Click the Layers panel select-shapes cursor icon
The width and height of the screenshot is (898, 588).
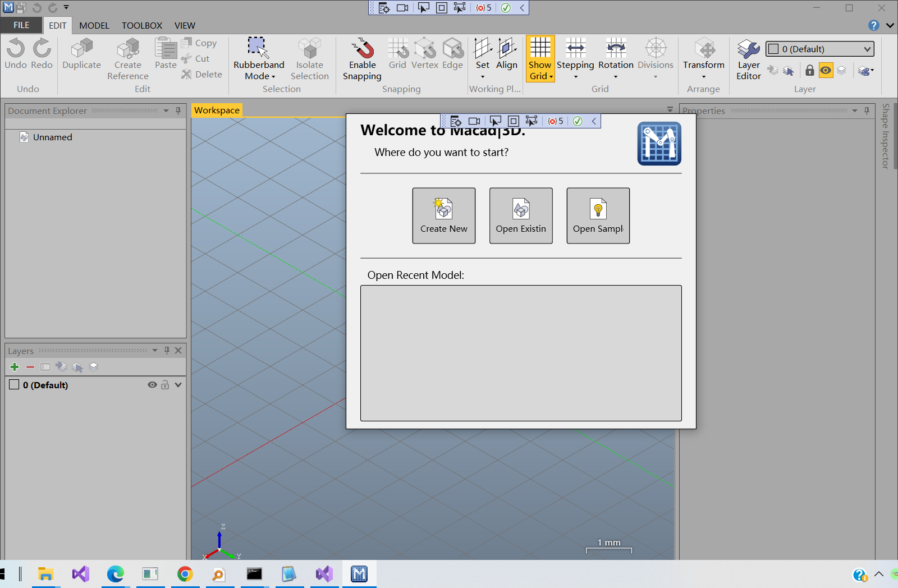click(x=77, y=367)
